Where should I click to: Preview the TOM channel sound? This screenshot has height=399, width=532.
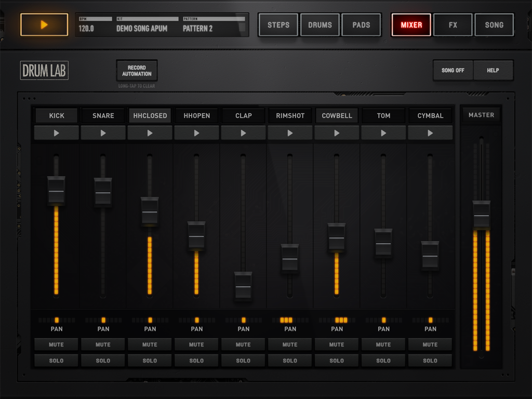pos(383,132)
